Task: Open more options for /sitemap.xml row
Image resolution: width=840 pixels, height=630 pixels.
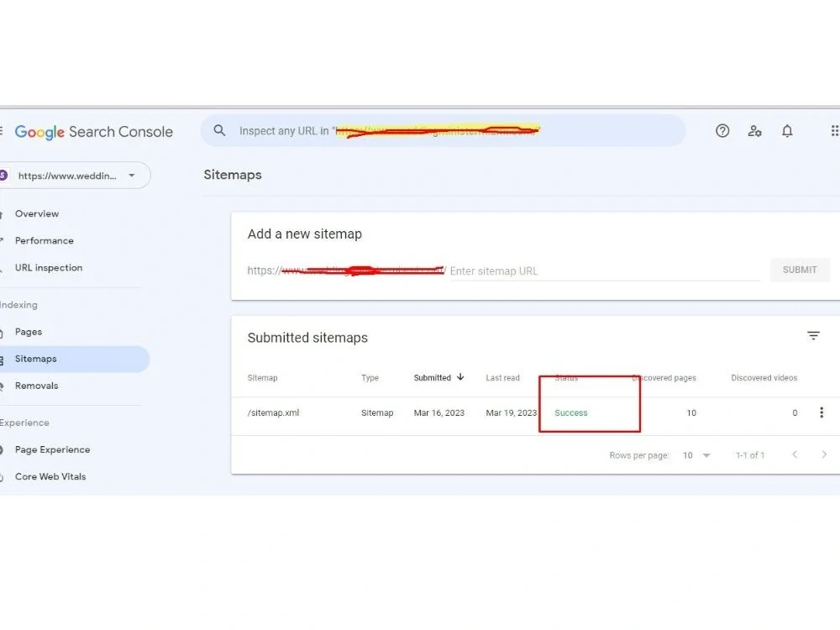Action: (822, 412)
